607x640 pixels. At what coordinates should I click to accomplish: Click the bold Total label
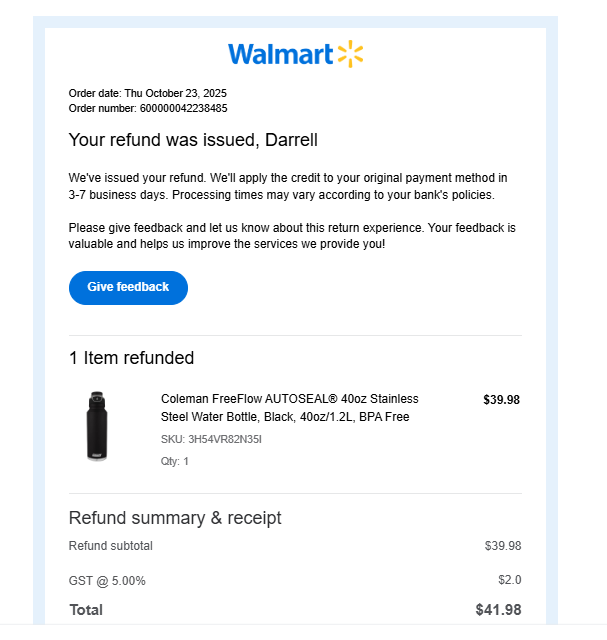(x=86, y=610)
